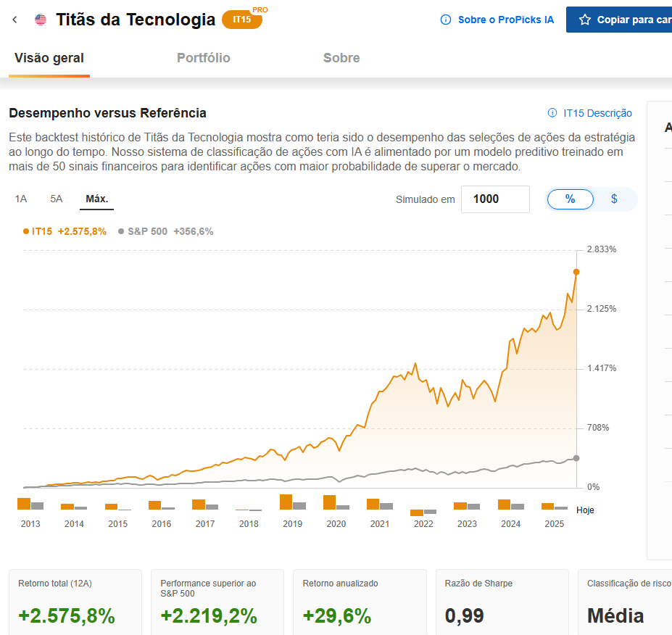Open the Visão geral tab
This screenshot has width=672, height=635.
[49, 58]
